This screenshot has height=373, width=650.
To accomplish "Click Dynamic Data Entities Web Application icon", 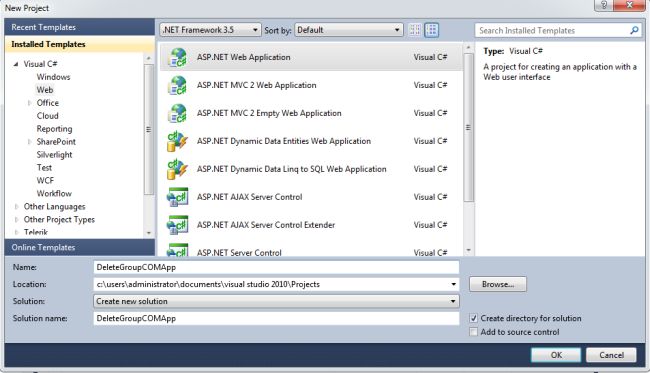I will (x=177, y=141).
